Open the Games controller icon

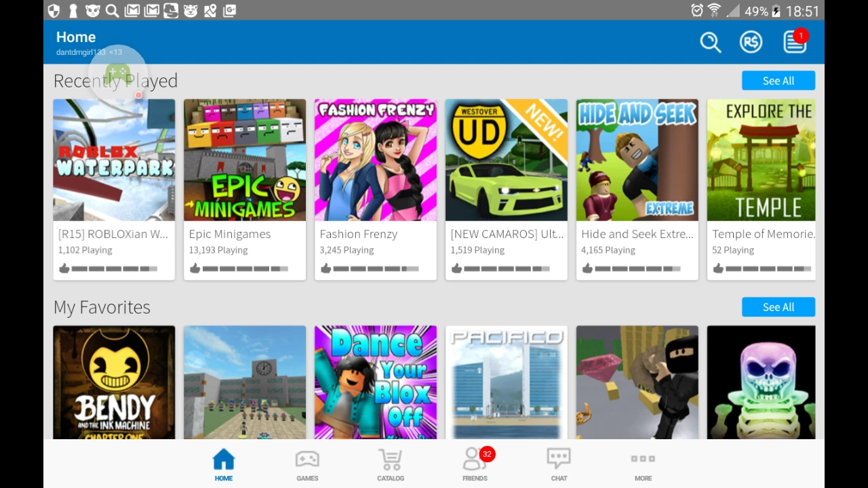[x=307, y=460]
